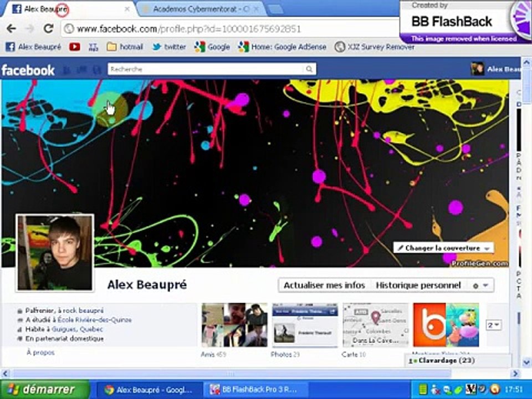Viewport: 532px width, 399px height.
Task: Click the green battery tray icon
Action: click(x=423, y=389)
